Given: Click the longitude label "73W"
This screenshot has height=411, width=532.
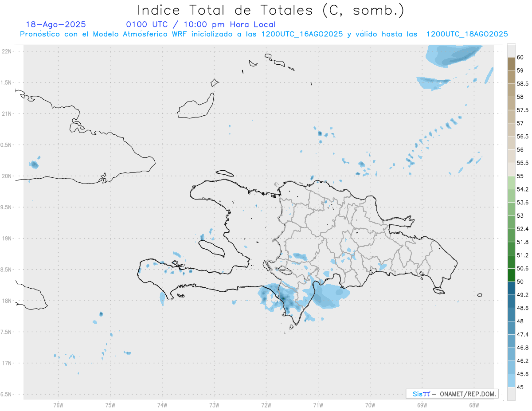Looking at the screenshot, I should (x=214, y=405).
